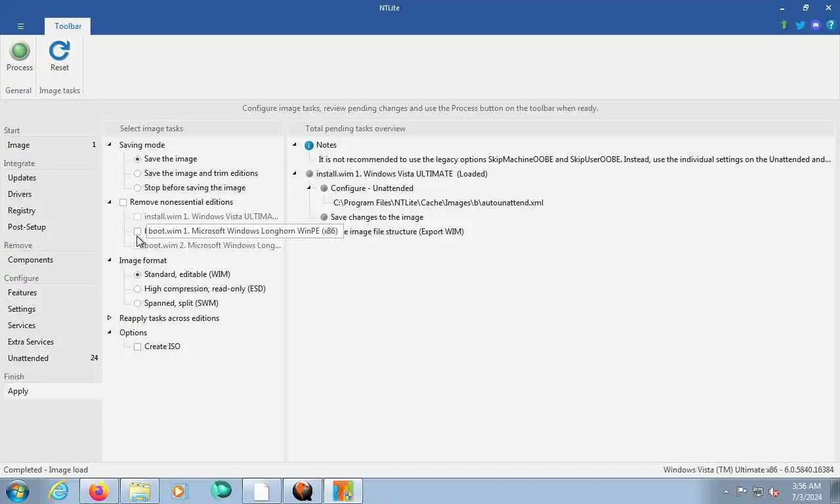Open the Post-Setup page in sidebar

[51, 227]
